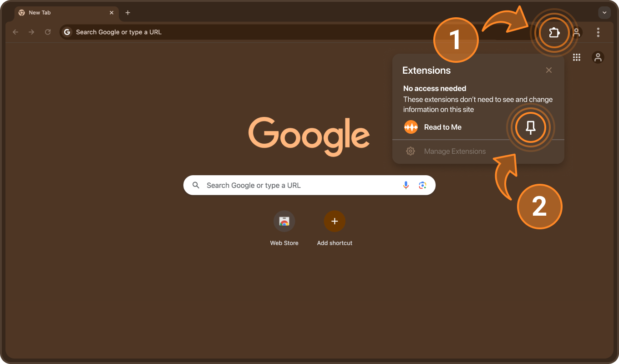
Task: Click the Google search box
Action: coord(309,185)
